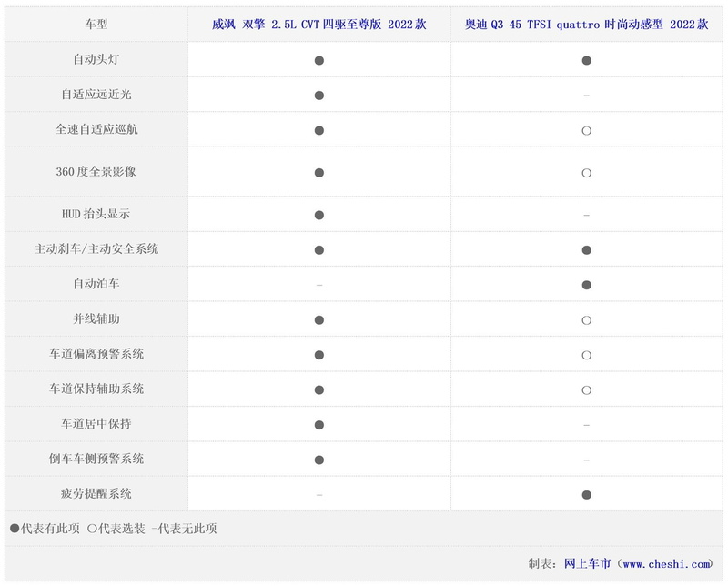This screenshot has height=586, width=728.
Task: Click 奥迪 Q3 dash for 自适应远近光
Action: pos(586,96)
